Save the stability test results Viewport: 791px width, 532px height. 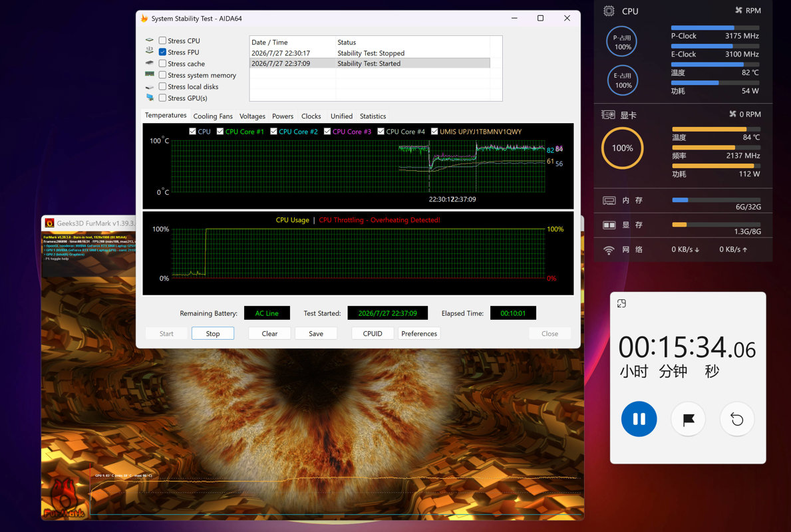click(316, 333)
